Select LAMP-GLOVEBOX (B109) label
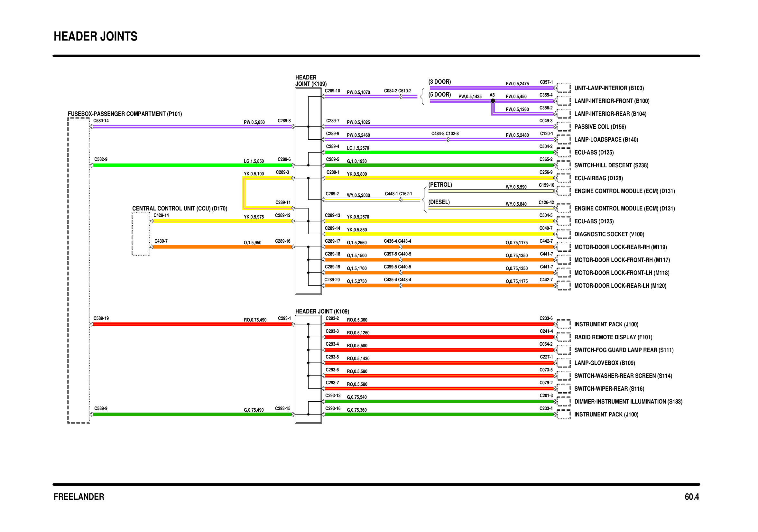Image resolution: width=758 pixels, height=532 pixels. [x=605, y=363]
